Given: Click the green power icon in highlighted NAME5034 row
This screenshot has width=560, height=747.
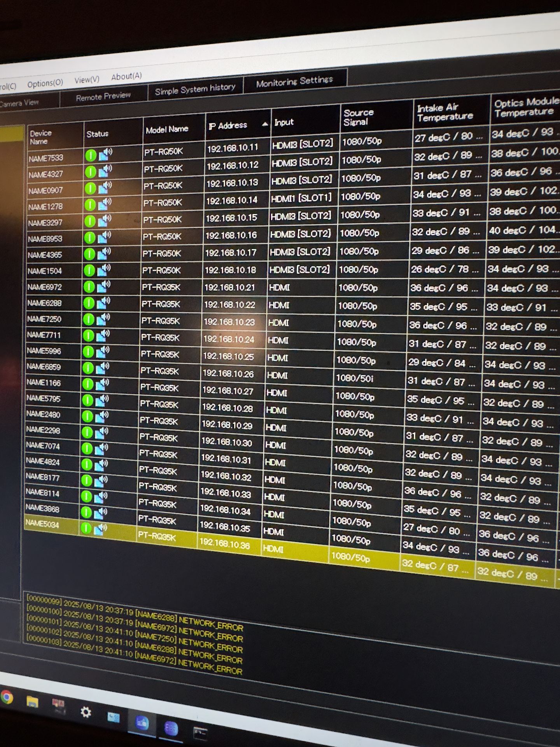Looking at the screenshot, I should coord(86,528).
